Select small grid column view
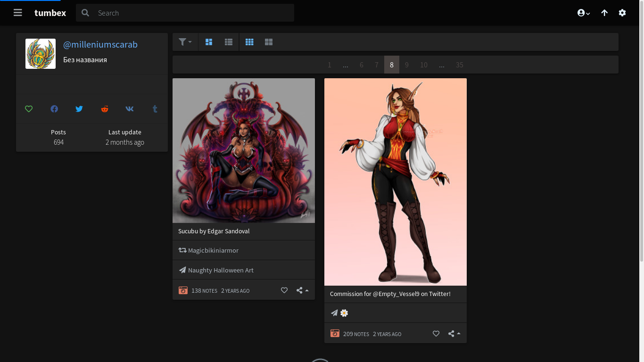644x362 pixels. (249, 42)
